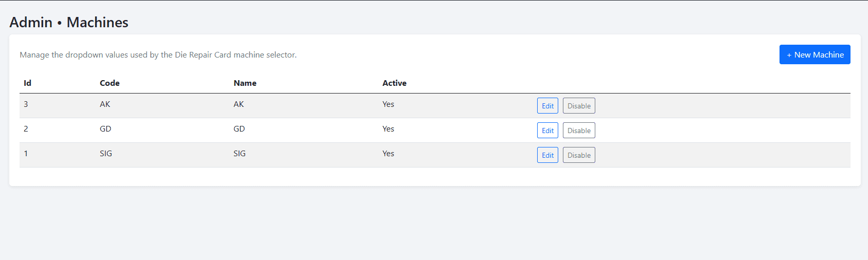Click the Active Yes value for SIG
This screenshot has height=260, width=868.
click(388, 154)
